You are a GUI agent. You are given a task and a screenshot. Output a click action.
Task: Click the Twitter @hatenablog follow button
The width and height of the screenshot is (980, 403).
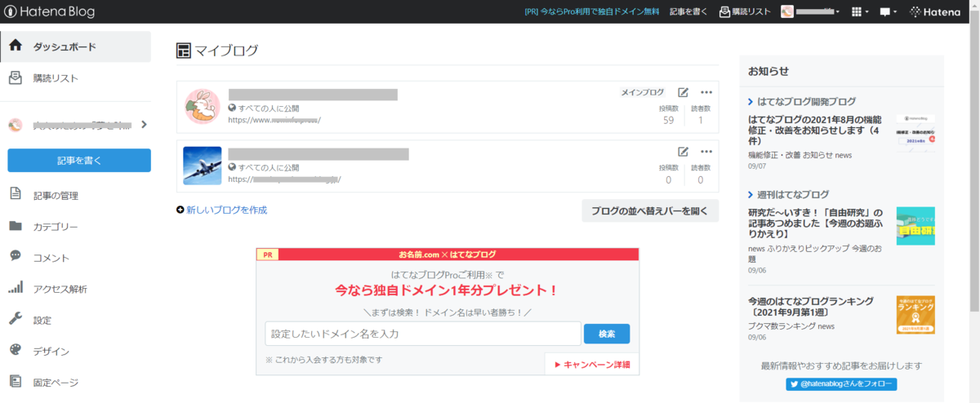(x=841, y=383)
